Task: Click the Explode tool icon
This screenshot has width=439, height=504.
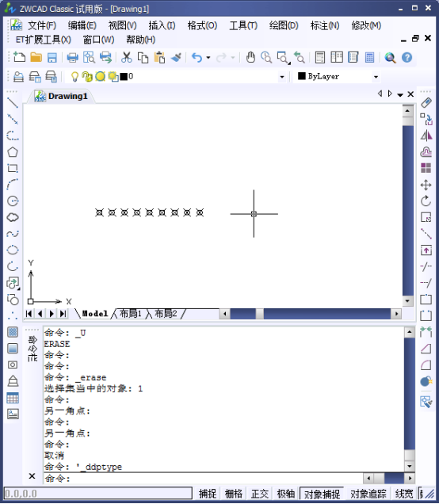Action: pyautogui.click(x=426, y=381)
